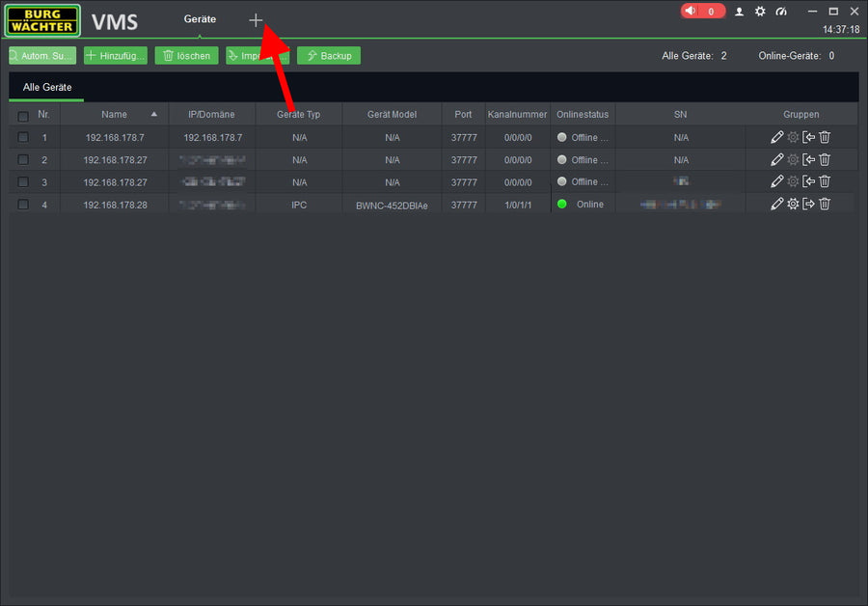Switch to the Geräte tab
The width and height of the screenshot is (868, 606).
(x=200, y=19)
